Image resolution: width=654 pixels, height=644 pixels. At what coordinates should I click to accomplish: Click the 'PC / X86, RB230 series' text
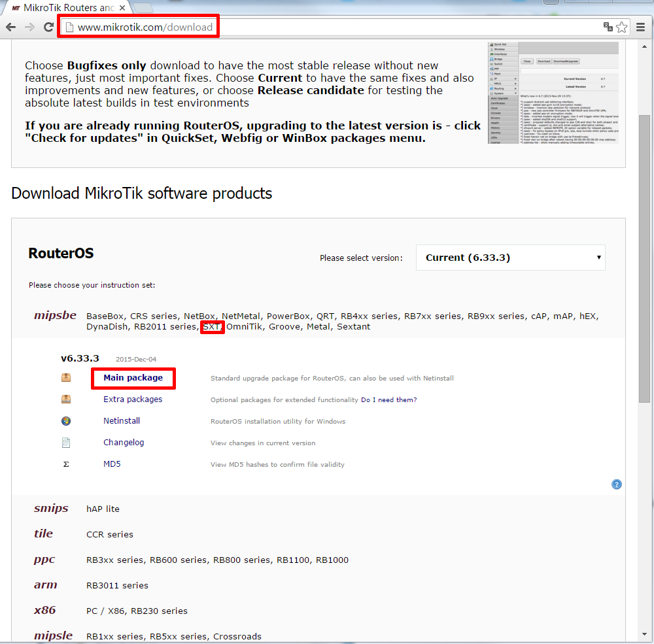pyautogui.click(x=137, y=611)
